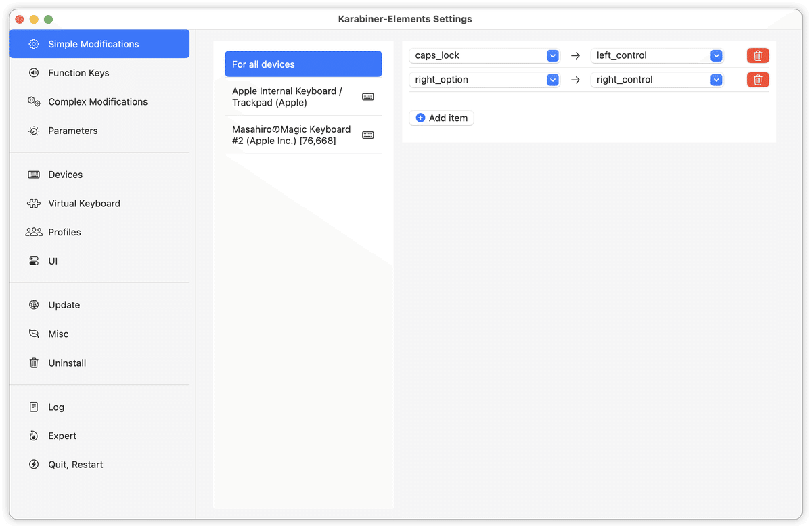Viewport: 812px width, 529px height.
Task: Click the leaf icon beside Misc
Action: tap(34, 334)
